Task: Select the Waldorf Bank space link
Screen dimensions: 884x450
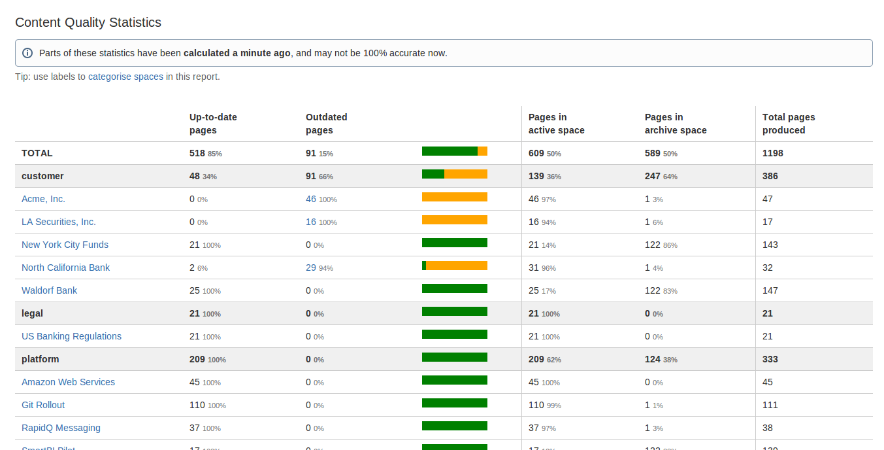Action: (x=48, y=291)
